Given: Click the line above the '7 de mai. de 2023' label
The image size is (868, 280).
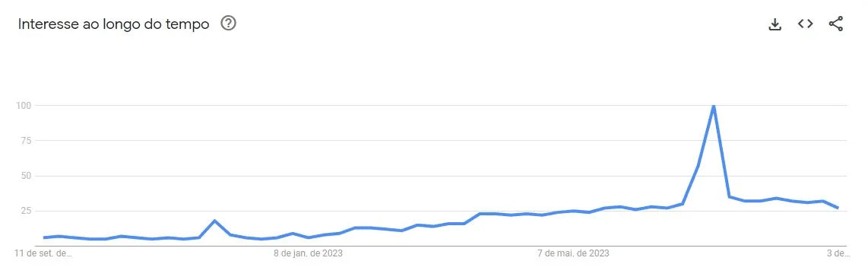Looking at the screenshot, I should click(x=574, y=211).
